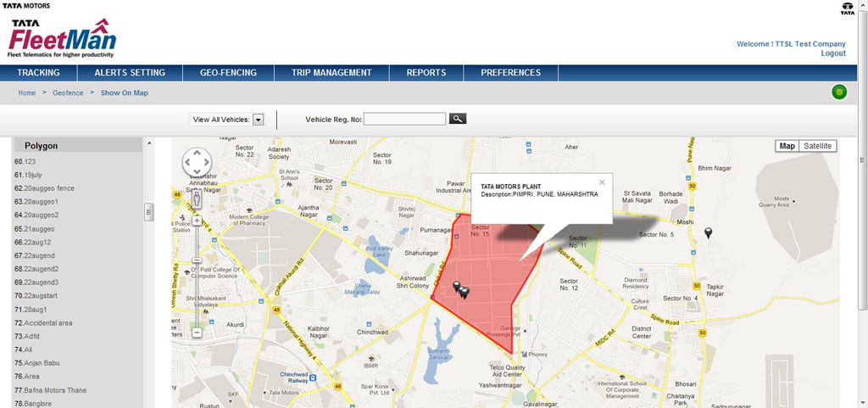The width and height of the screenshot is (868, 408).
Task: Open the REPORTS menu
Action: click(426, 72)
